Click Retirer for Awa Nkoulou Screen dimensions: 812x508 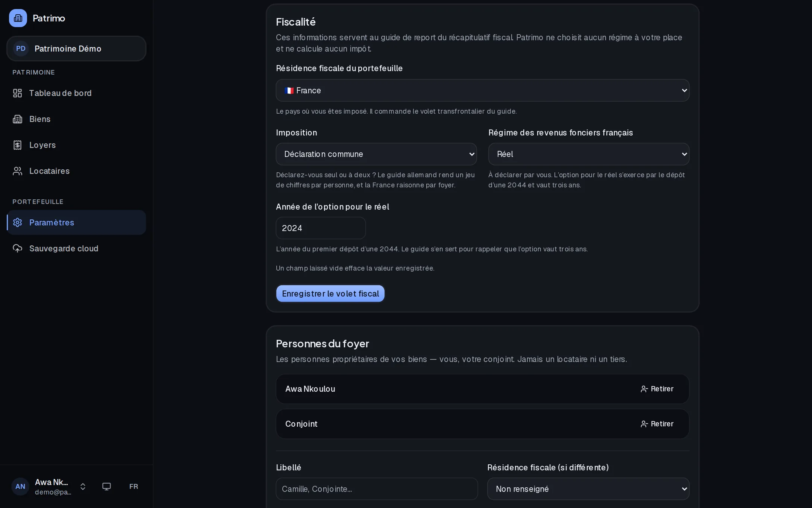click(x=657, y=389)
